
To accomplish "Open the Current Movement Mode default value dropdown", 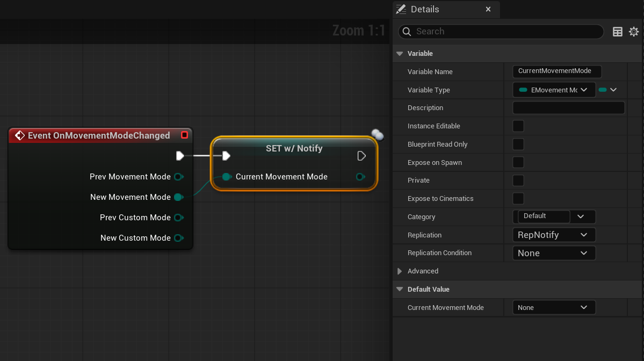I will [554, 307].
